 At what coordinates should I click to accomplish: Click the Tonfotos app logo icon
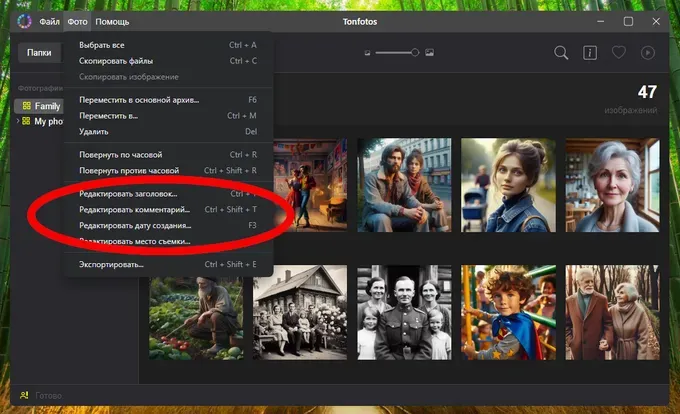pyautogui.click(x=24, y=21)
